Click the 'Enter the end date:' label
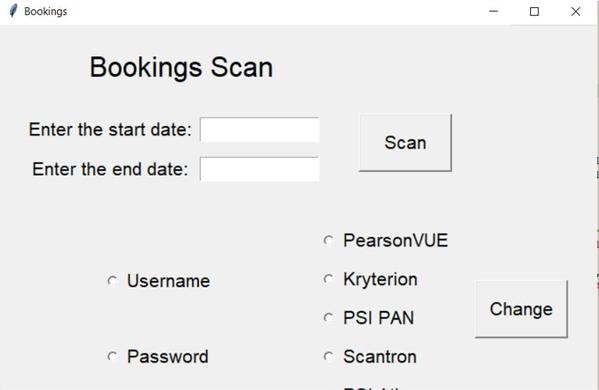The width and height of the screenshot is (599, 390). [x=110, y=169]
